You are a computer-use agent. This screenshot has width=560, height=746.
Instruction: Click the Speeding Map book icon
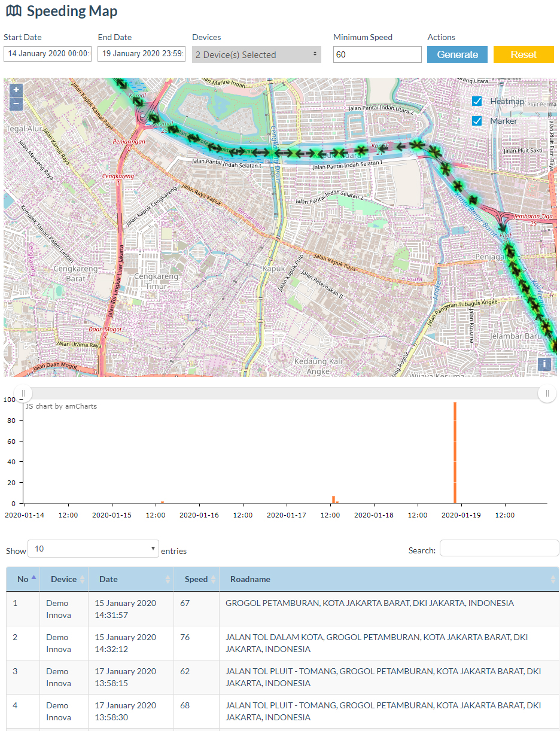click(x=13, y=11)
